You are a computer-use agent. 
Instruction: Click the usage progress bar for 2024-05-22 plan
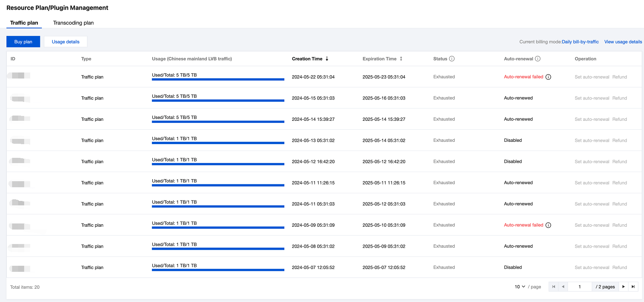(x=218, y=79)
